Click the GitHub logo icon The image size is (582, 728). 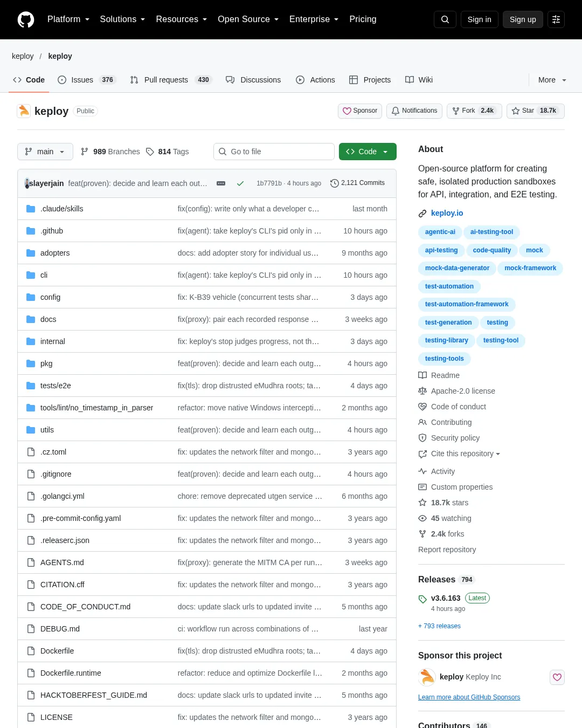tap(26, 19)
